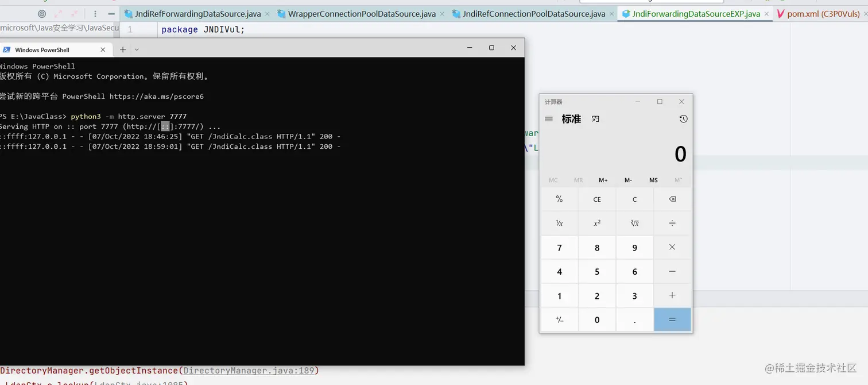
Task: Click the MR memory recall button
Action: coord(578,180)
